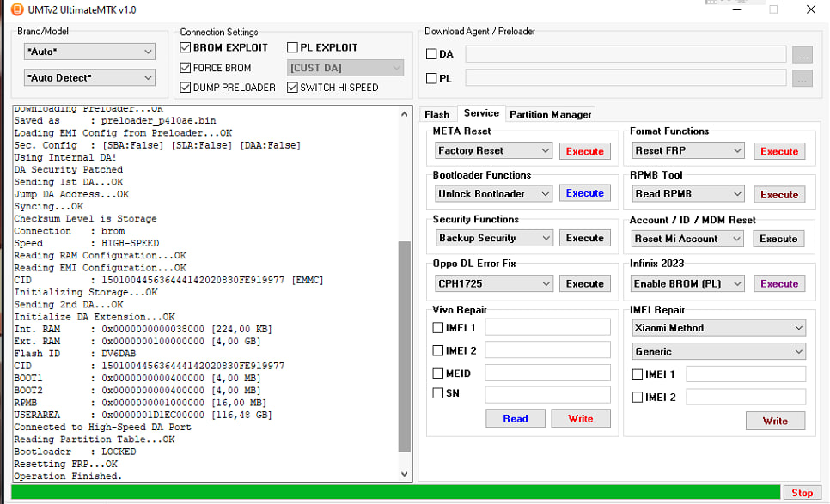Enable the PL preloader checkbox
This screenshot has width=830, height=504.
(431, 78)
